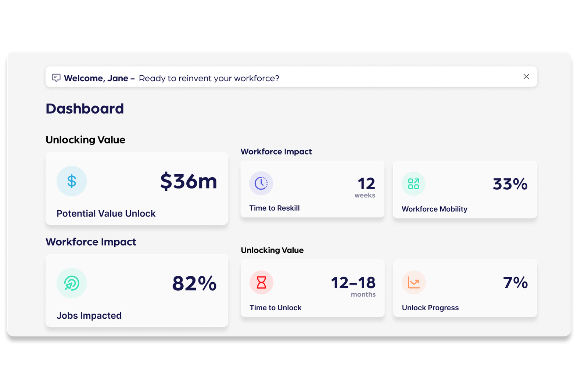Click the Time to Reskill label
The image size is (588, 390).
(275, 208)
